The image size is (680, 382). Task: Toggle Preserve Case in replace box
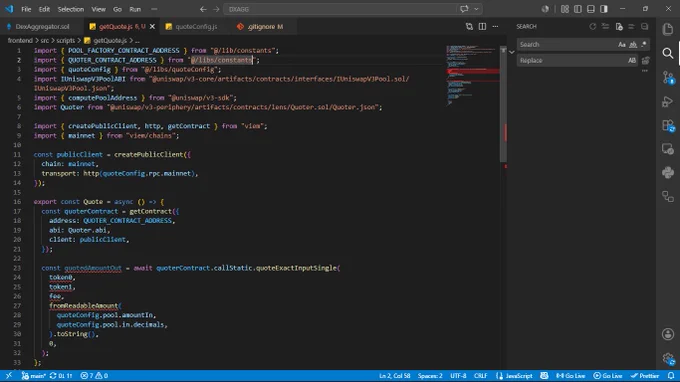point(632,60)
